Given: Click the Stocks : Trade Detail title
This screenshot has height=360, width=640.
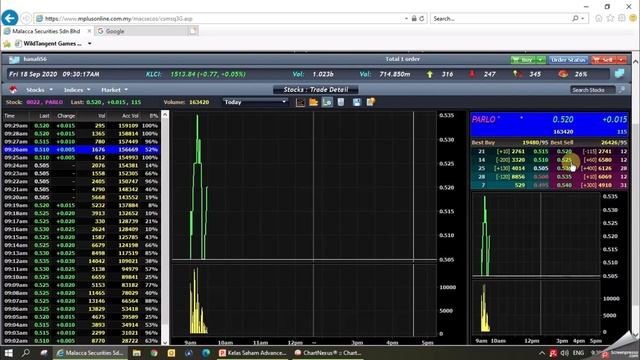Looking at the screenshot, I should (x=316, y=90).
